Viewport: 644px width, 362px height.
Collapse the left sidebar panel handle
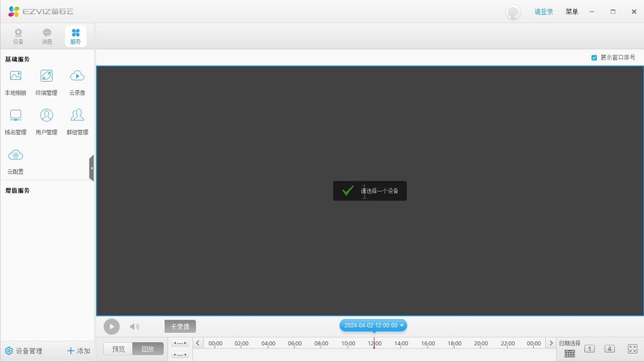click(92, 168)
